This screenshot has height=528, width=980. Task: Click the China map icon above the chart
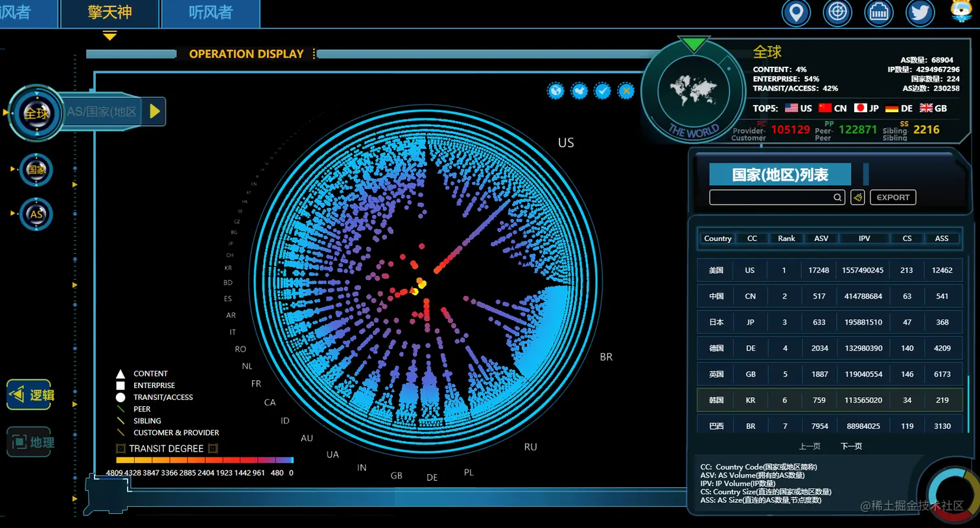coord(579,91)
